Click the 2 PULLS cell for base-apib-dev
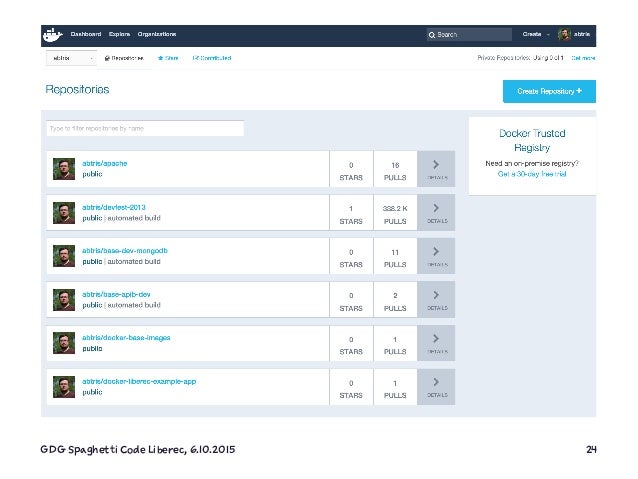This screenshot has height=479, width=638. (x=395, y=300)
